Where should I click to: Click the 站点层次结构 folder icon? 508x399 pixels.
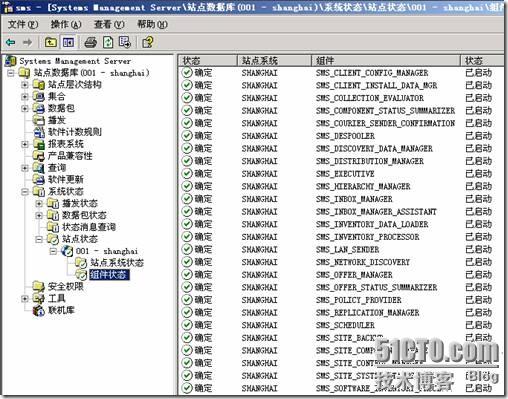[39, 85]
